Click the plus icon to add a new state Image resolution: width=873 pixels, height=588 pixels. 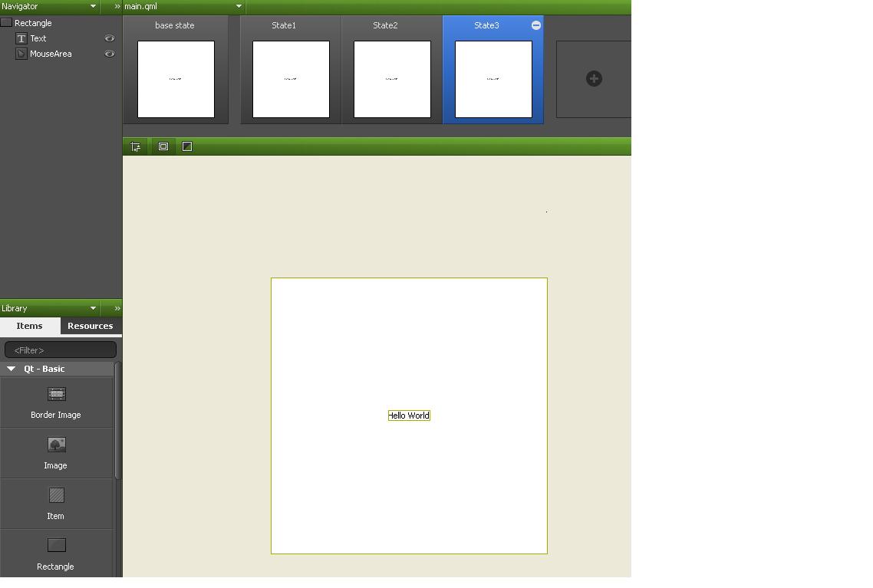pyautogui.click(x=594, y=79)
